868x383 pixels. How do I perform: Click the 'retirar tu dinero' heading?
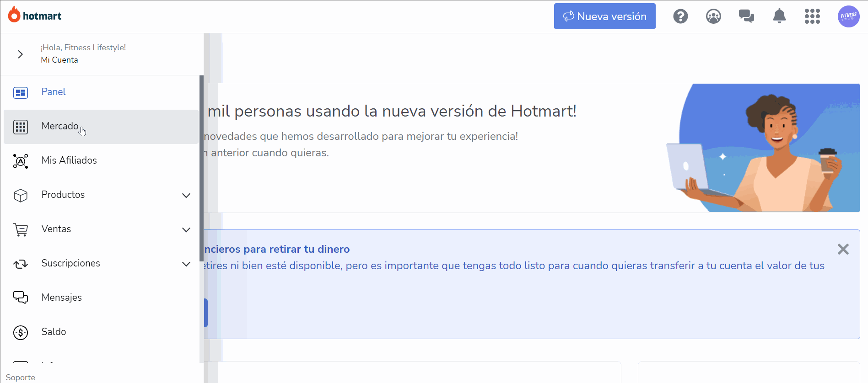277,249
